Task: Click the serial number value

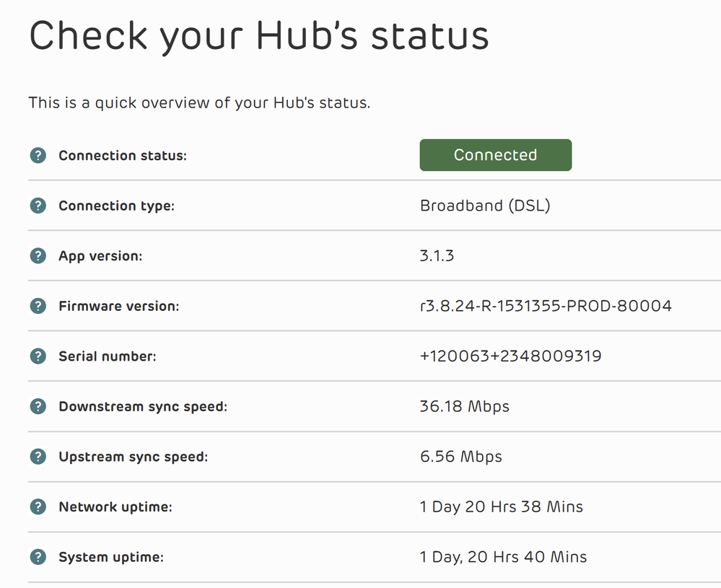Action: coord(510,356)
